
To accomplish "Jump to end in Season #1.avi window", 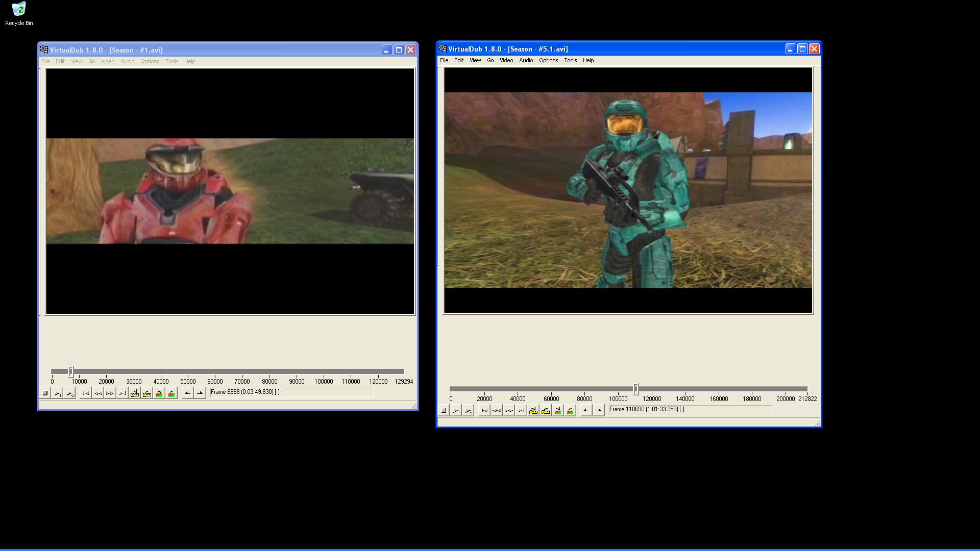I will coord(122,393).
